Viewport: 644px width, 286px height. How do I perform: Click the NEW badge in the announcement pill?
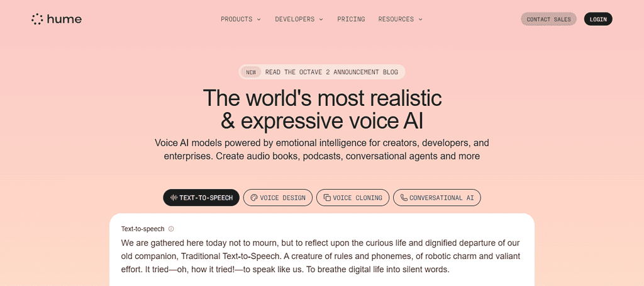pos(251,72)
